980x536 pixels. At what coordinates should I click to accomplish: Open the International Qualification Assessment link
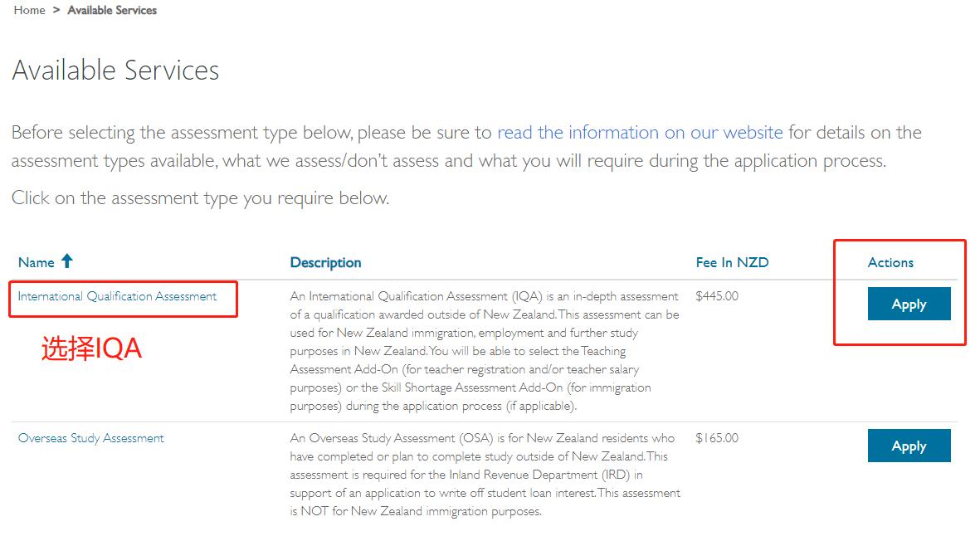click(117, 296)
